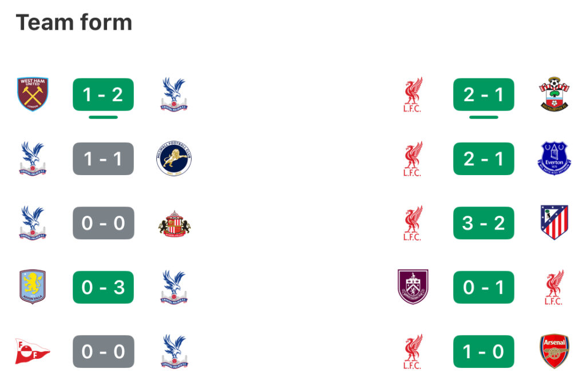
Task: View the 0 - 3 Aston Villa match
Action: [x=103, y=287]
